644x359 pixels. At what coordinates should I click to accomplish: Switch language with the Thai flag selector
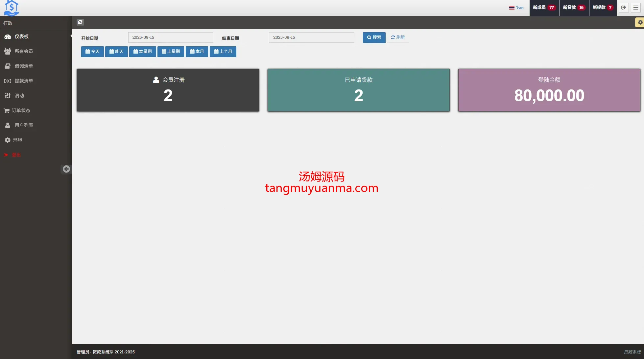click(516, 8)
